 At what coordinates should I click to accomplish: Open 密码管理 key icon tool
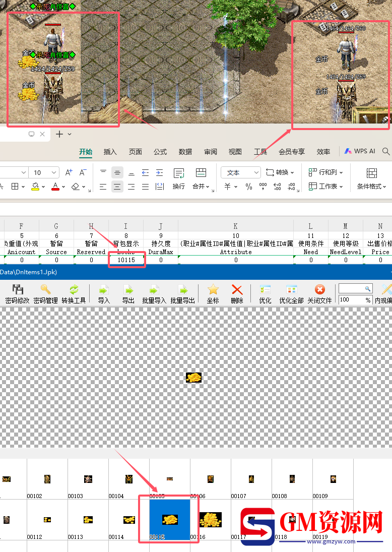coord(45,294)
